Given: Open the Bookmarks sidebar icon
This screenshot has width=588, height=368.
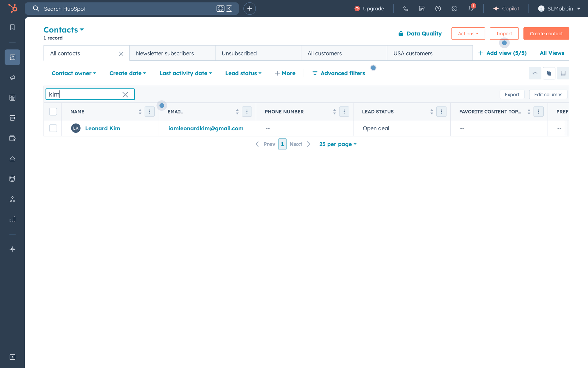Looking at the screenshot, I should 12,27.
